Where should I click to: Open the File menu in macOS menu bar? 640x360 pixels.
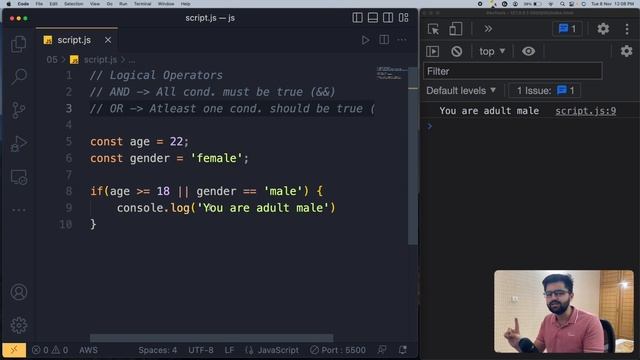39,4
